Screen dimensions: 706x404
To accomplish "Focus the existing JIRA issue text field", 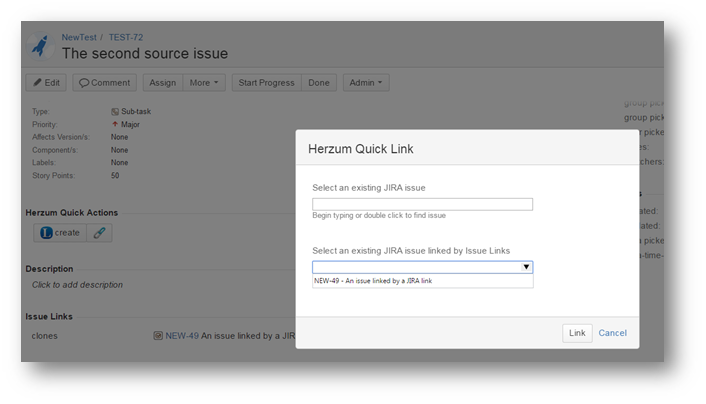I will click(x=422, y=204).
